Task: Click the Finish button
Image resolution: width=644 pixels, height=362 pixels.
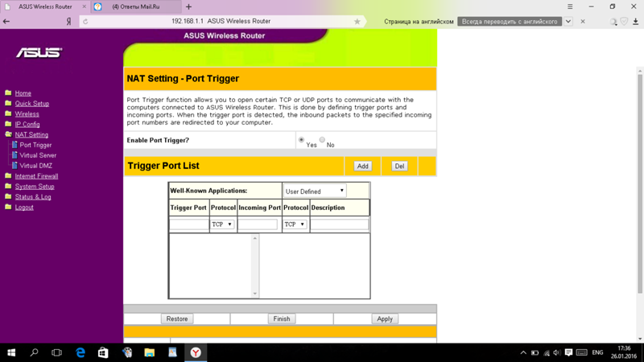Action: point(282,319)
